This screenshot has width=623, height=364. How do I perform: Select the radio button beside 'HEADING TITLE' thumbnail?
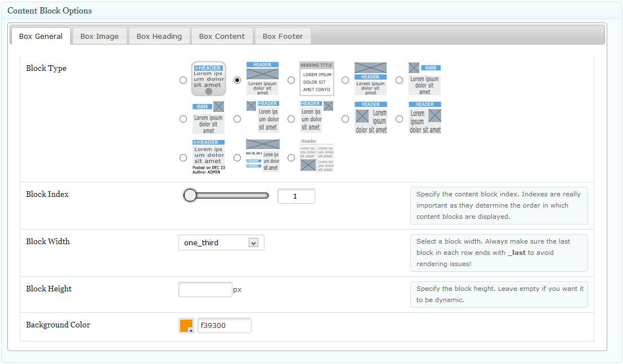point(291,80)
